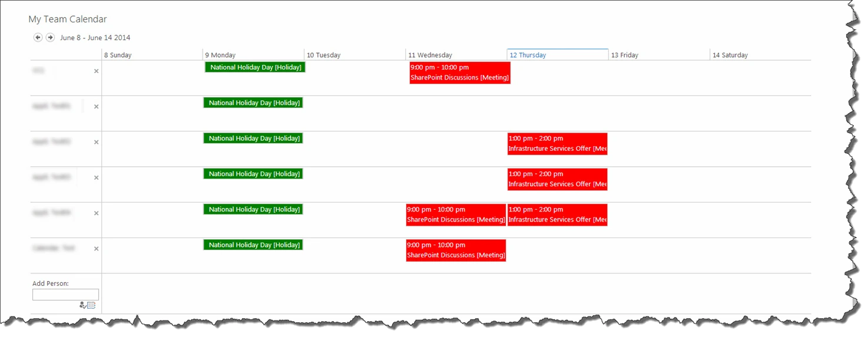The height and width of the screenshot is (337, 868).
Task: Open the address book Browse icon
Action: 91,305
